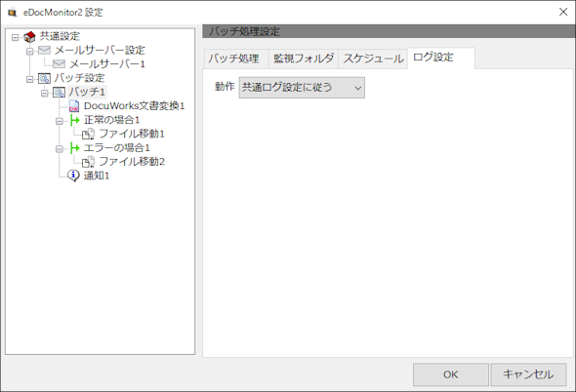This screenshot has width=576, height=392.
Task: Confirm settings with the OK button
Action: pyautogui.click(x=451, y=374)
